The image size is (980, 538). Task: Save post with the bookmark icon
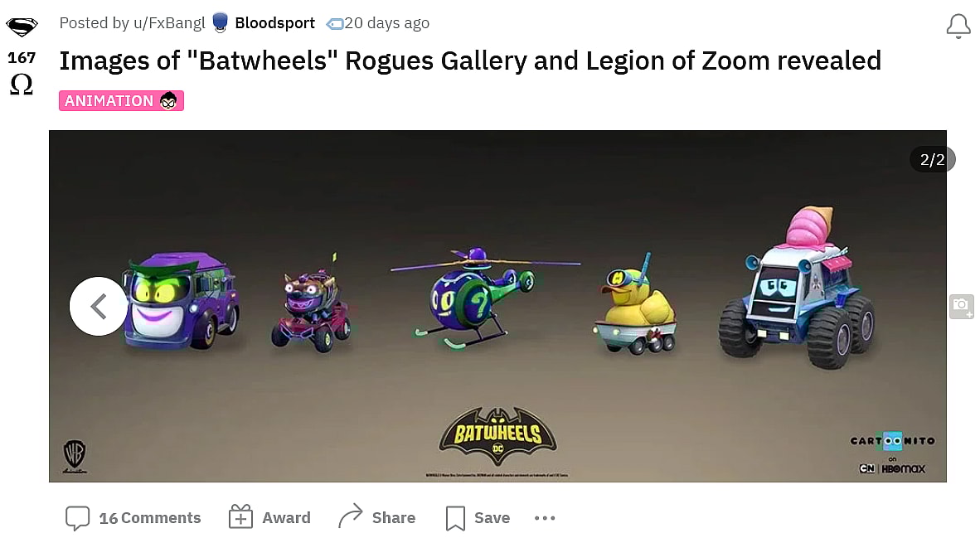click(455, 518)
